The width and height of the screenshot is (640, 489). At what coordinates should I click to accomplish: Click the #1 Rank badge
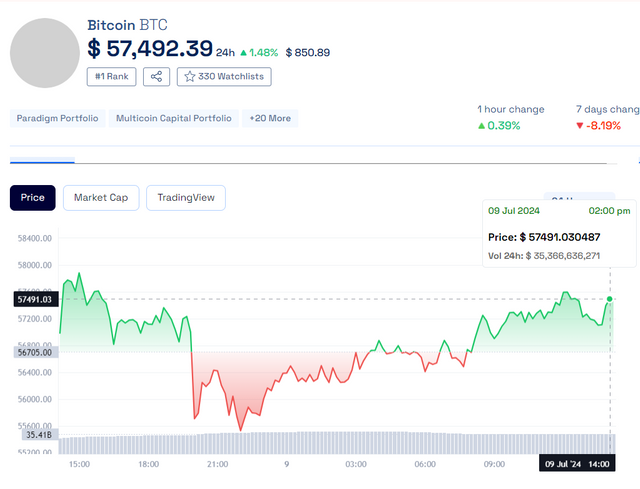pos(111,76)
